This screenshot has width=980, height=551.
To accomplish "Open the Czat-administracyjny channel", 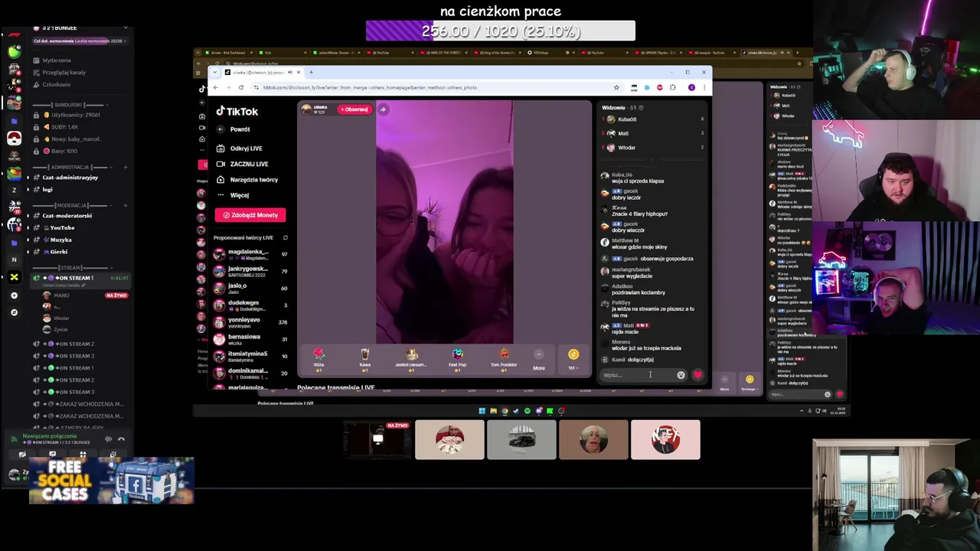I will tap(70, 178).
